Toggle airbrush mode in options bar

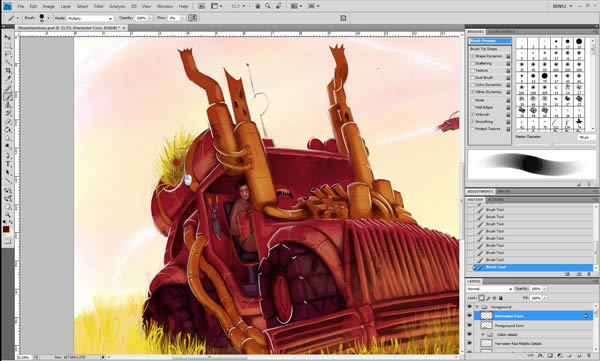coord(192,18)
